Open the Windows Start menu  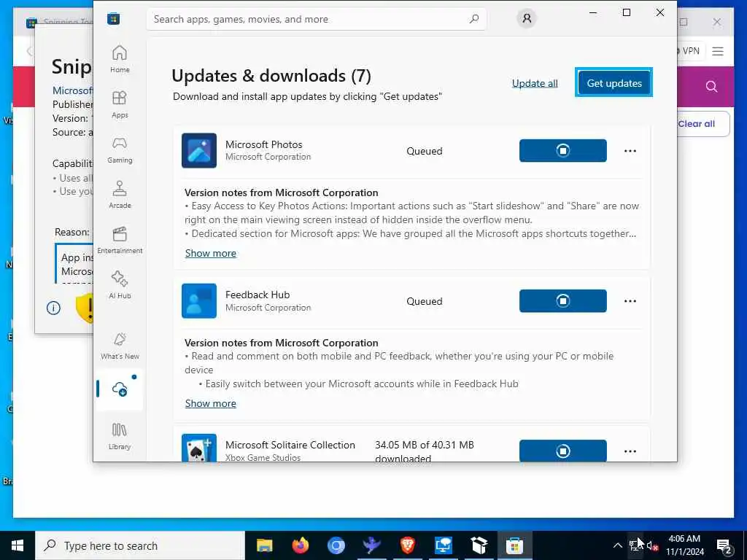point(18,545)
